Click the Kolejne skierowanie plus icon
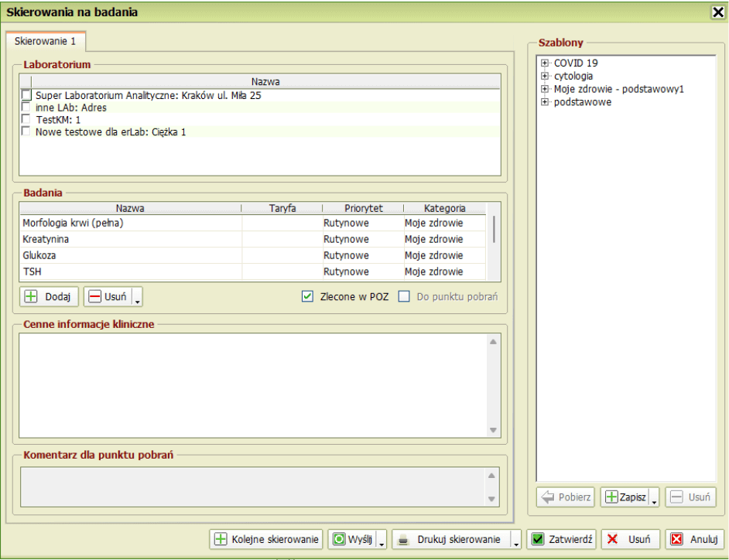 pos(221,540)
